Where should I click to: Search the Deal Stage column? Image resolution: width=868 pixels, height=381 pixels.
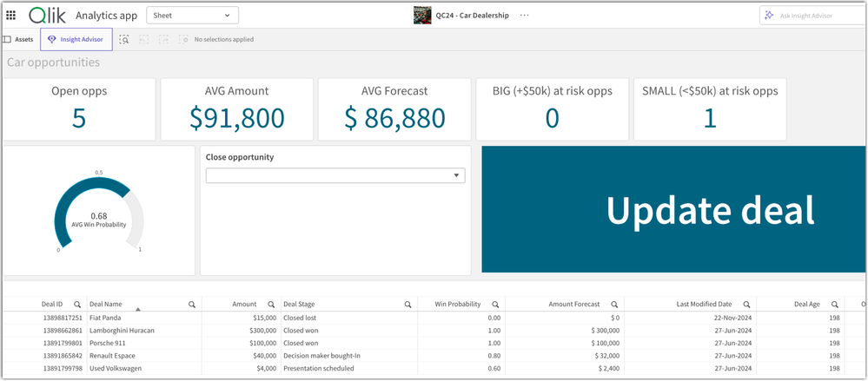pos(407,305)
